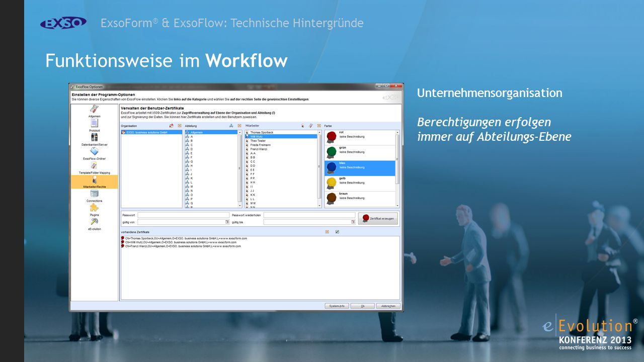The image size is (644, 362).
Task: Select employee P P in Mitarbeiter list
Action: [x=281, y=178]
